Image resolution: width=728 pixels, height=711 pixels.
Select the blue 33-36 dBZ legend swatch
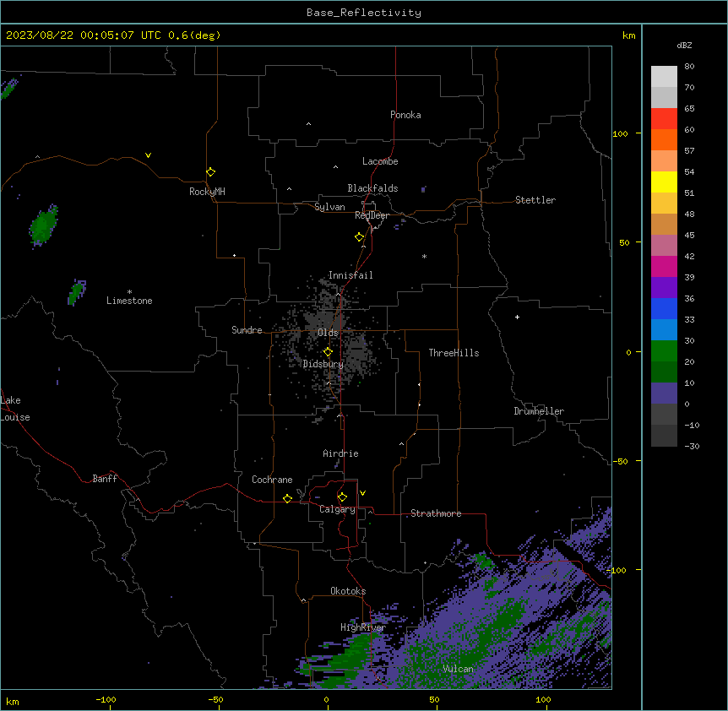664,308
